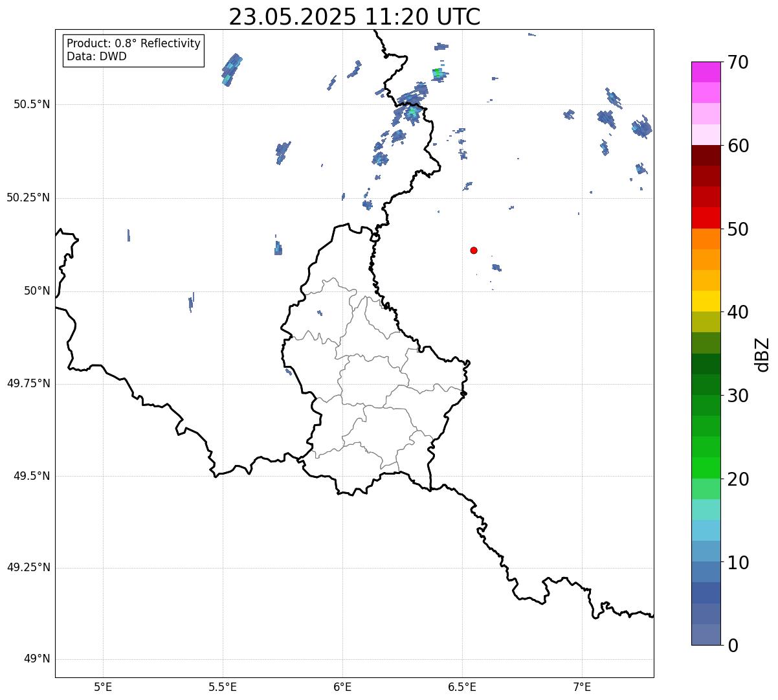Click the latitude label 49.25°N
778x700 pixels.
coord(28,567)
